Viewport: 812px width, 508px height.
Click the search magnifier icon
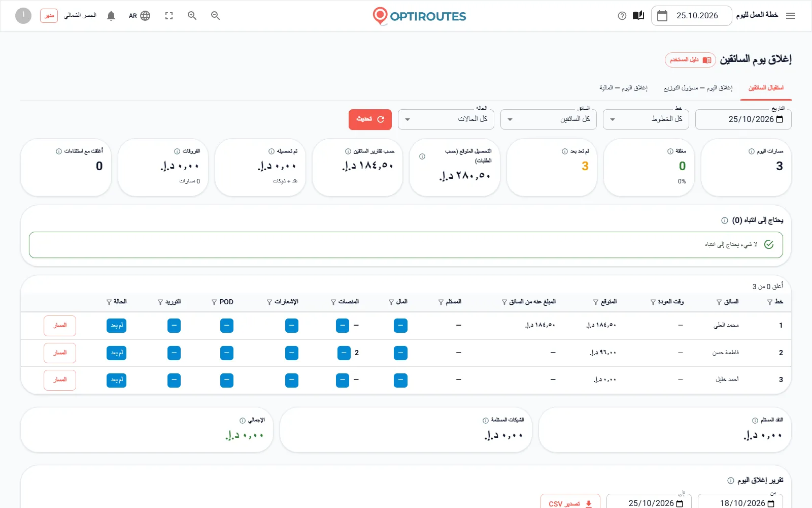click(216, 16)
